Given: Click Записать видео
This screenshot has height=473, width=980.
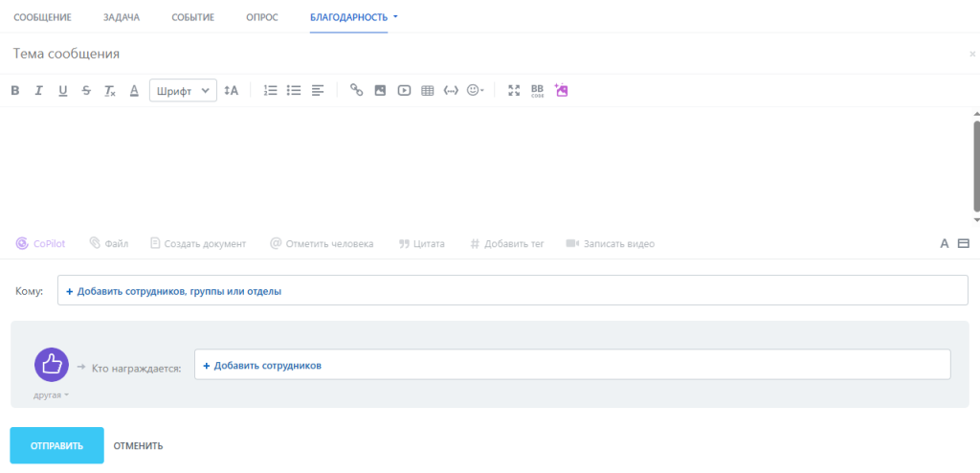Looking at the screenshot, I should pos(610,244).
